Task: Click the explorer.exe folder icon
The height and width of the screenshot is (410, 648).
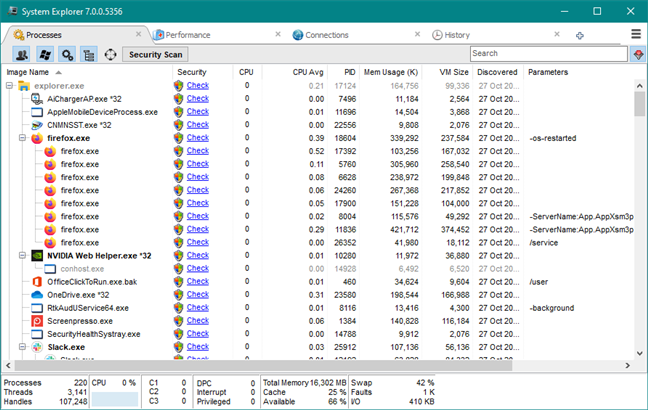Action: tap(24, 86)
